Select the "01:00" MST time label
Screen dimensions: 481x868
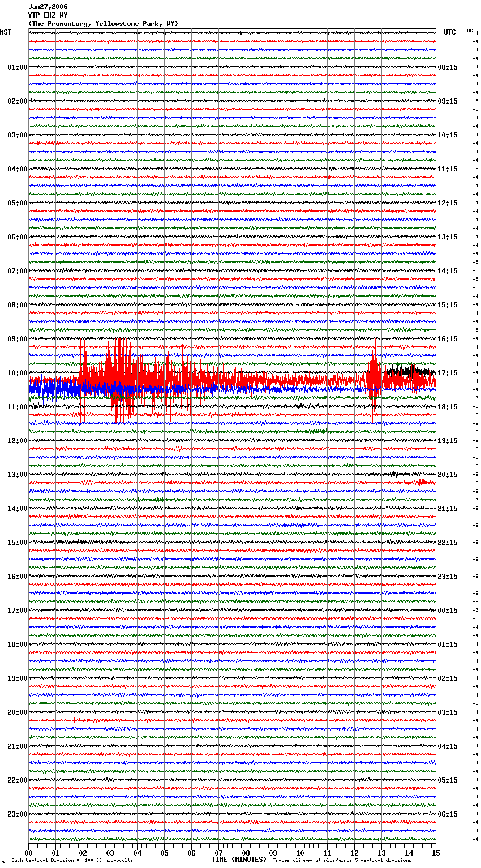pos(18,67)
